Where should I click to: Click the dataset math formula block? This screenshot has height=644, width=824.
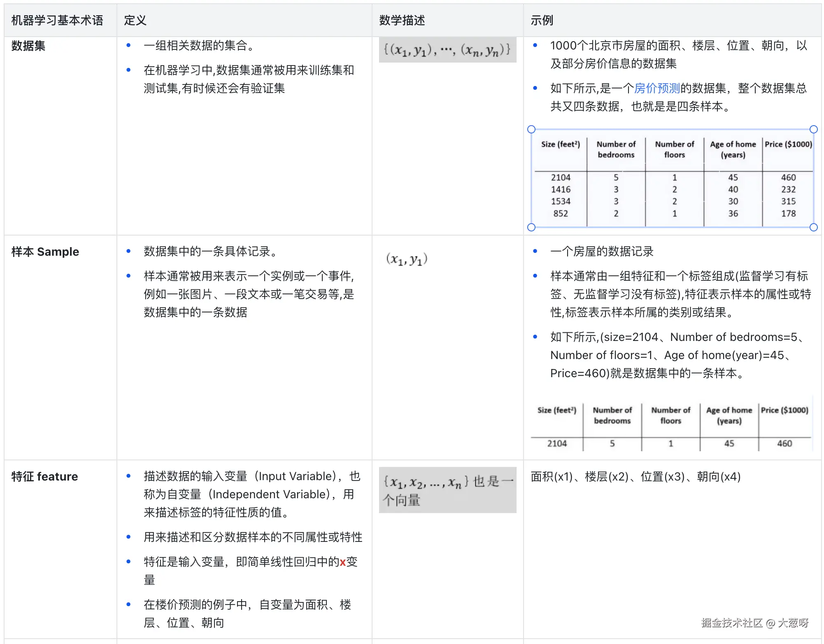coord(447,50)
